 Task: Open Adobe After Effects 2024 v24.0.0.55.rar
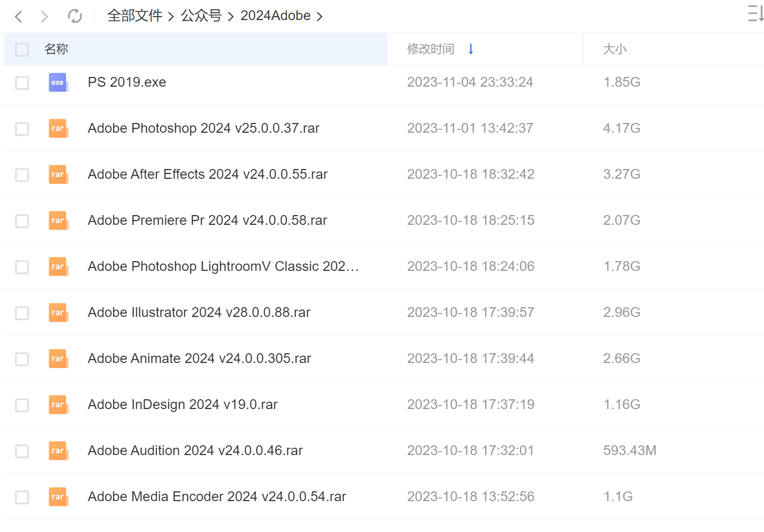pos(208,174)
